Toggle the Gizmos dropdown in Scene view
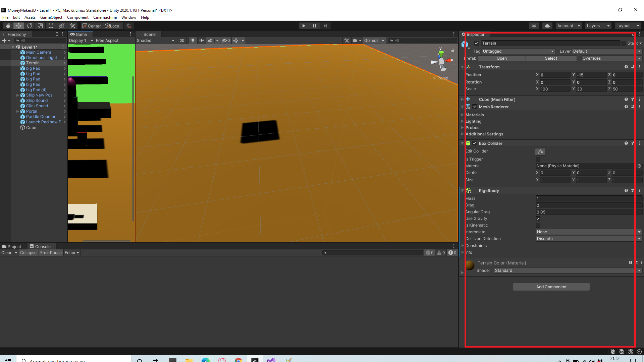This screenshot has width=644, height=362. pyautogui.click(x=381, y=40)
